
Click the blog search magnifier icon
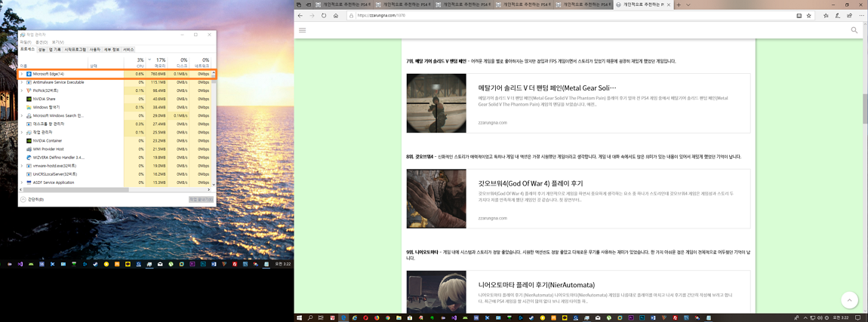(x=854, y=30)
